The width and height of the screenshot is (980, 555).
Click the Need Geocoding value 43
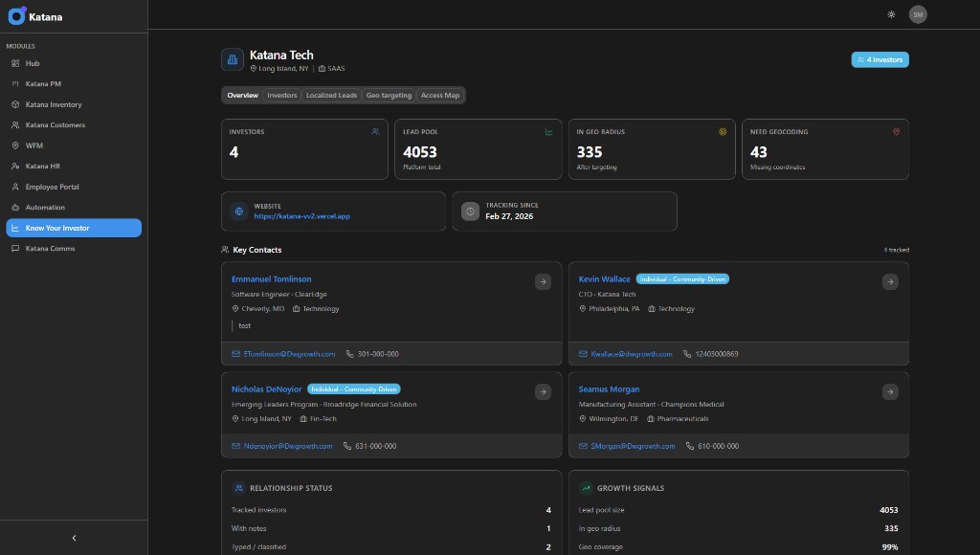click(x=759, y=152)
